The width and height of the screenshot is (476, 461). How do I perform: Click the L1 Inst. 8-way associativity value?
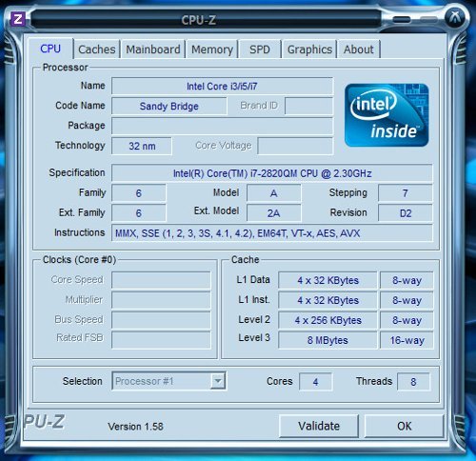(x=407, y=300)
